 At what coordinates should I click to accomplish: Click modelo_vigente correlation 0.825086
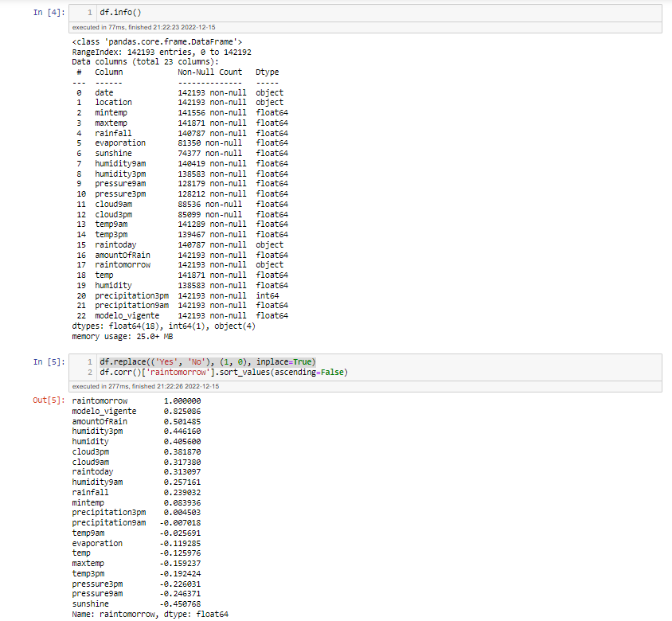pyautogui.click(x=182, y=412)
